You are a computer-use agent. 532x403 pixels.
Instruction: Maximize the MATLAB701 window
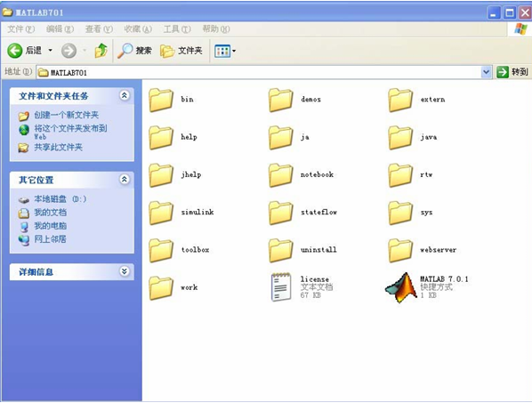(510, 12)
